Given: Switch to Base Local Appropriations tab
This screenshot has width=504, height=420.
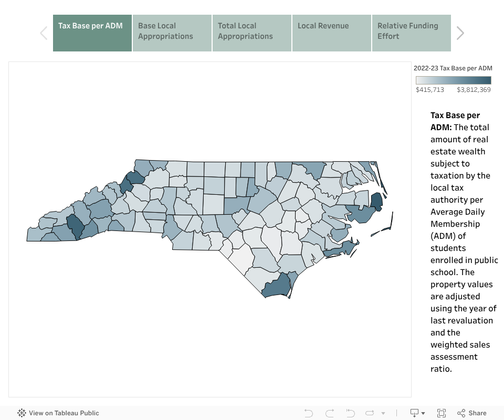Looking at the screenshot, I should point(172,33).
